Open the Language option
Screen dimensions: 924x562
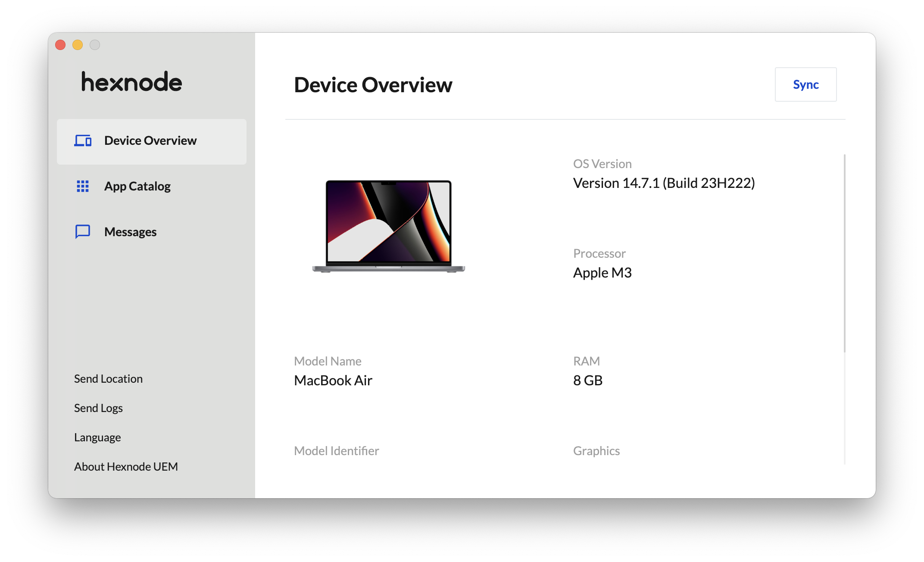(97, 437)
